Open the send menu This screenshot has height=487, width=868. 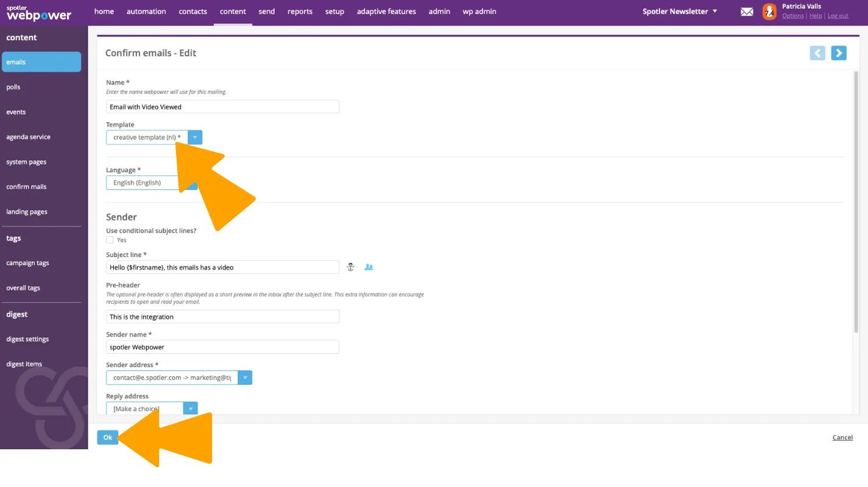[267, 12]
